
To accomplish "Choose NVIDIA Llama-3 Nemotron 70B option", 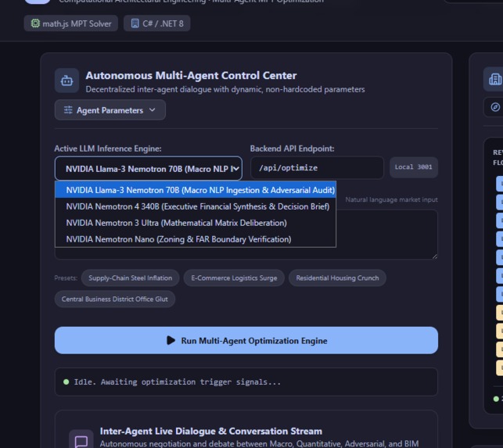I will pyautogui.click(x=196, y=190).
